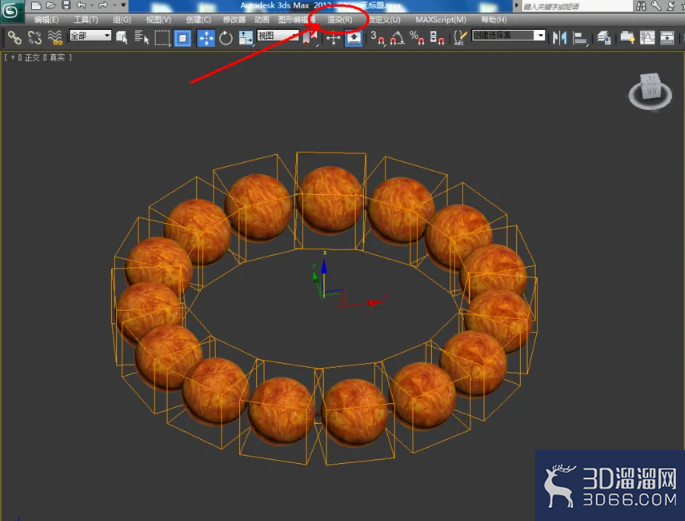Viewport: 685px width, 521px height.
Task: Open the MAXScript(M) menu
Action: (x=441, y=20)
